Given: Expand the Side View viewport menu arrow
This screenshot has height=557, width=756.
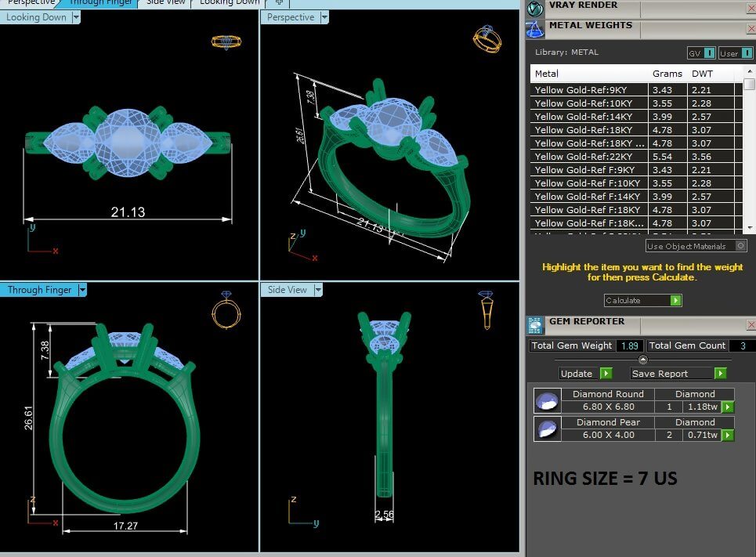Looking at the screenshot, I should [318, 290].
